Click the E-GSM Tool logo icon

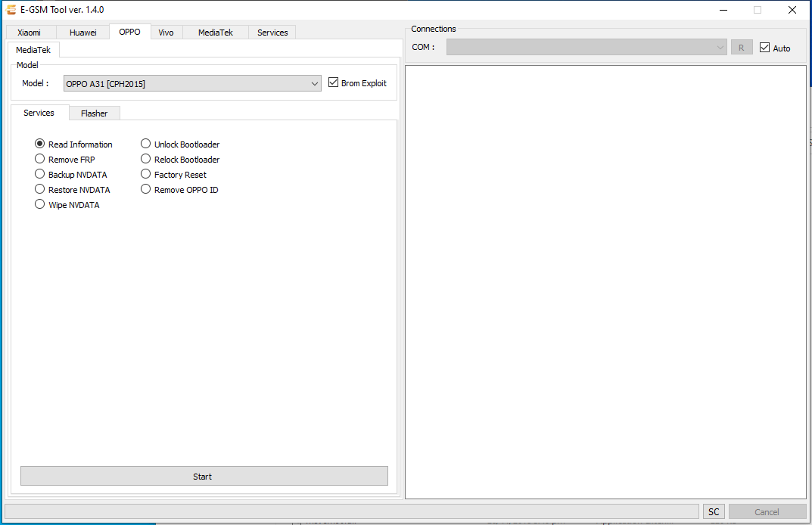click(11, 10)
